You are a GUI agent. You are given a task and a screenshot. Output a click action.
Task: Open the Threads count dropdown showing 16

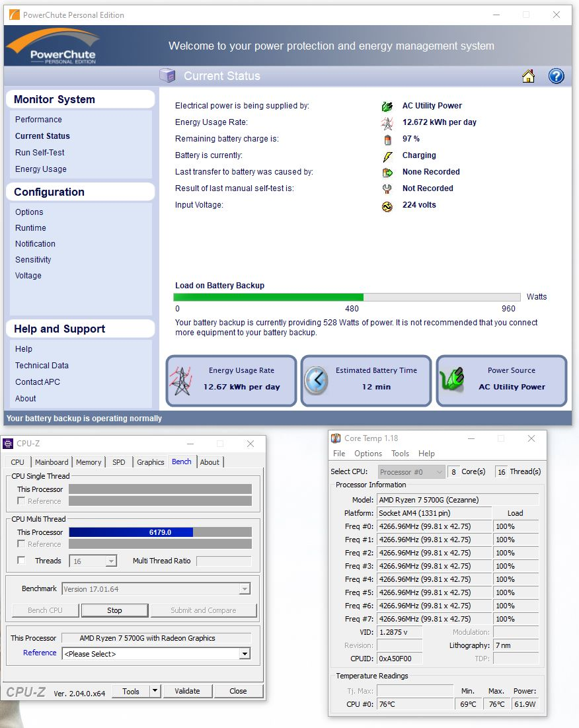click(x=93, y=561)
